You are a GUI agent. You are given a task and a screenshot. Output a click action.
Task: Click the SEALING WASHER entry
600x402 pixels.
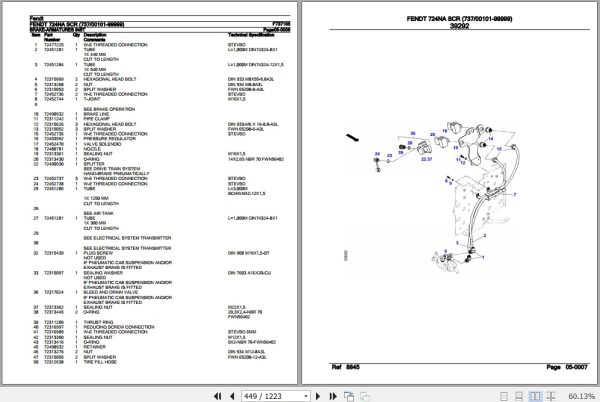pos(103,273)
